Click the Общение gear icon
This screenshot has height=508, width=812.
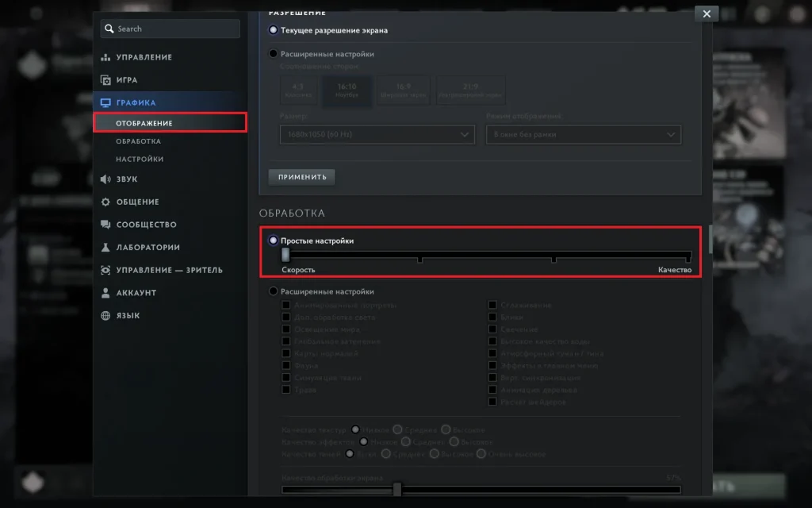(x=105, y=202)
